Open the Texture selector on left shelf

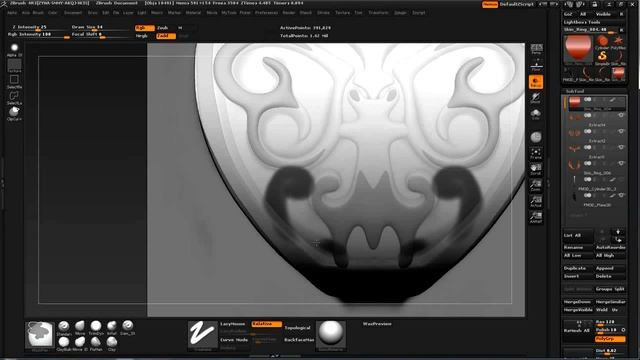pyautogui.click(x=14, y=64)
